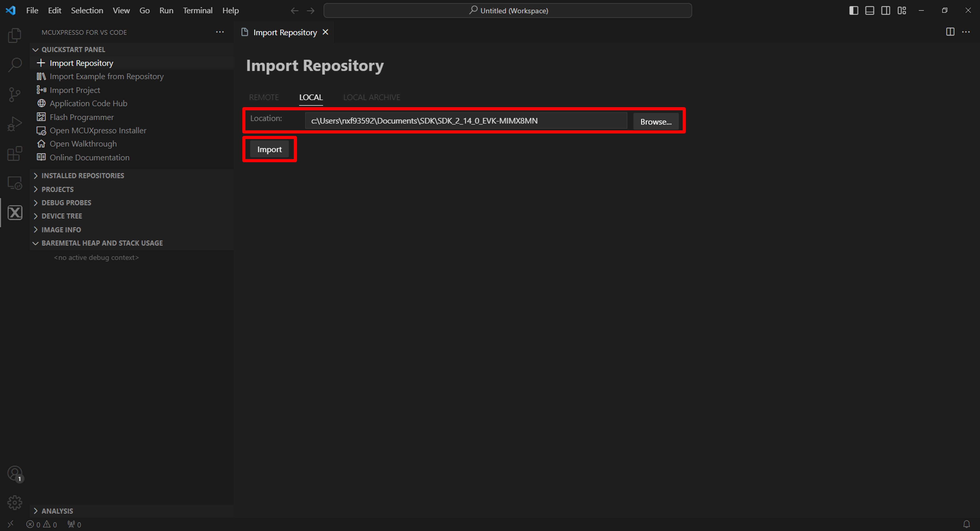Open the Manage gear icon

[15, 502]
